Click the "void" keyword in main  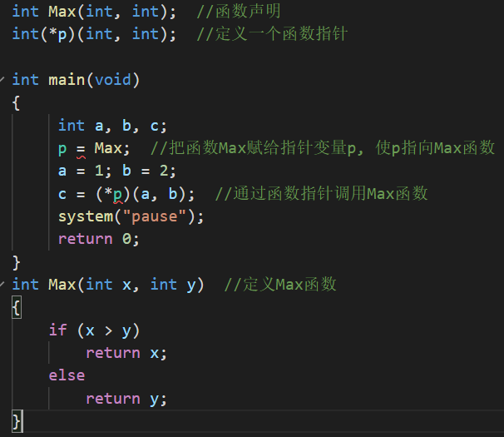[x=113, y=80]
